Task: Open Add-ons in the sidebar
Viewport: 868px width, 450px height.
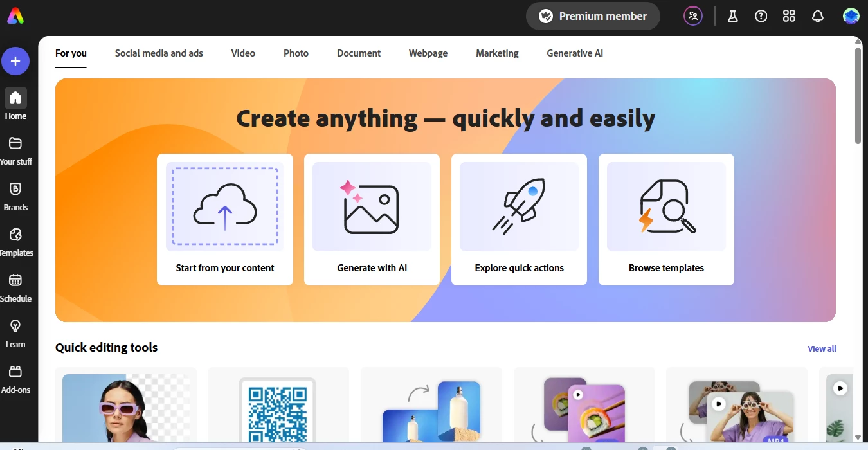Action: (x=15, y=378)
